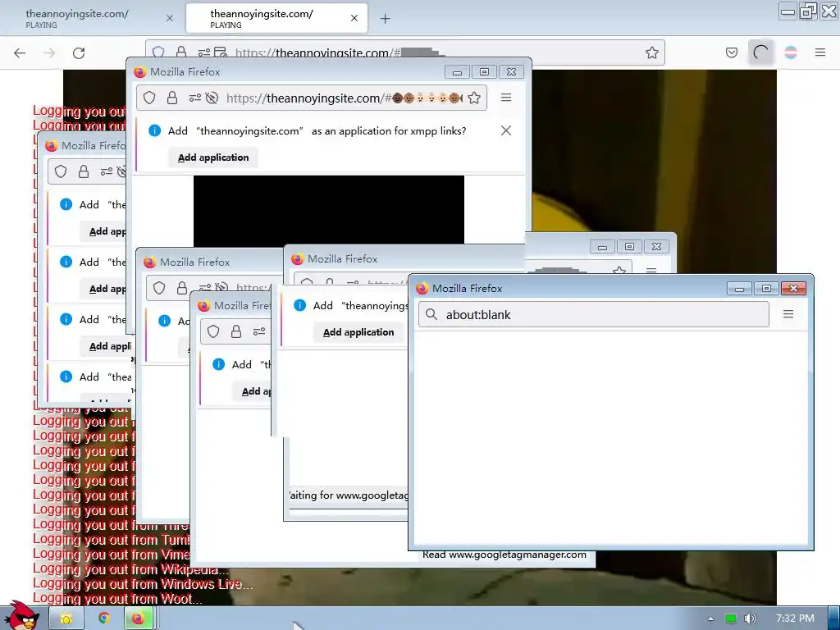
Task: Click permissions icon in small front popup
Action: pyautogui.click(x=259, y=331)
